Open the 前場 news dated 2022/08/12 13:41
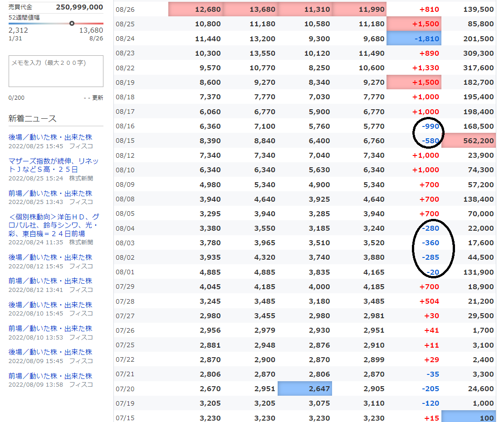 [x=50, y=281]
